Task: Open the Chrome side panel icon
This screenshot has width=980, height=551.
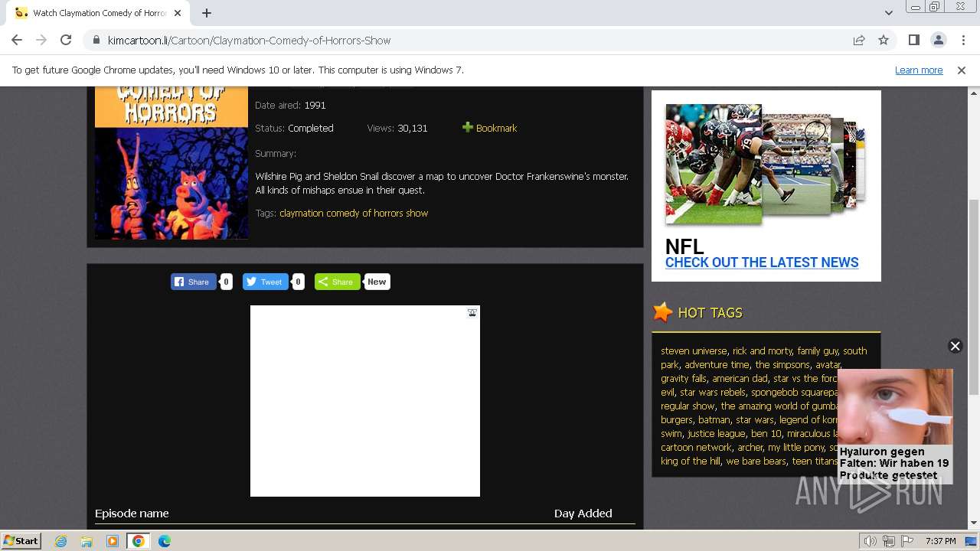Action: (913, 40)
